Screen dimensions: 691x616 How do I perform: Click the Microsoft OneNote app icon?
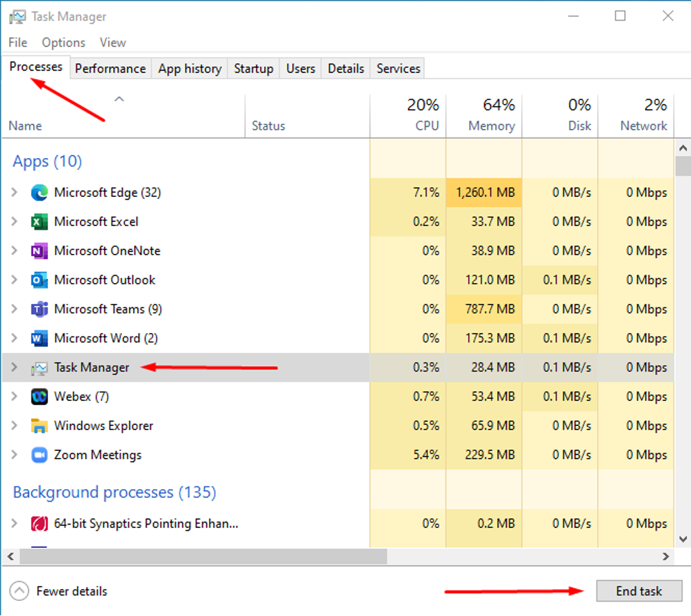40,250
